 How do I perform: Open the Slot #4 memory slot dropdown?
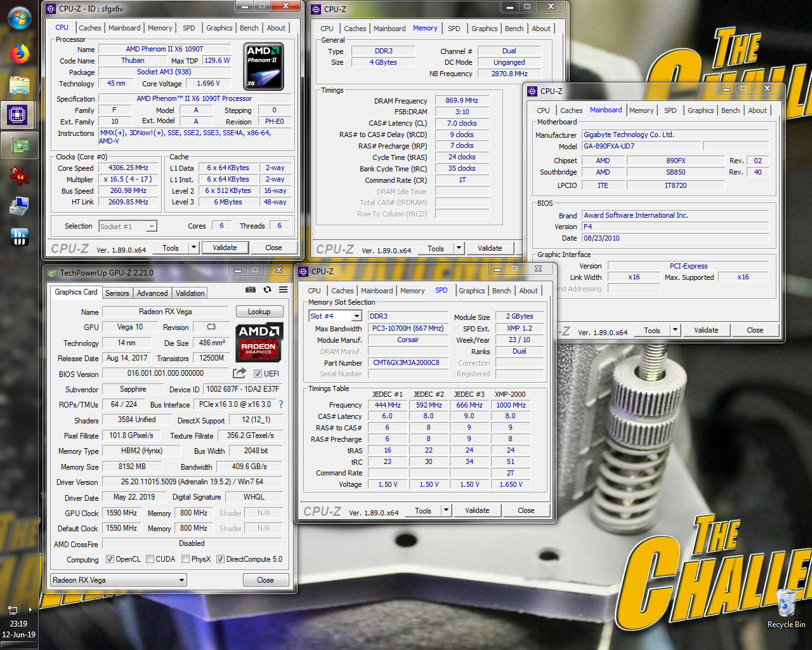click(357, 316)
